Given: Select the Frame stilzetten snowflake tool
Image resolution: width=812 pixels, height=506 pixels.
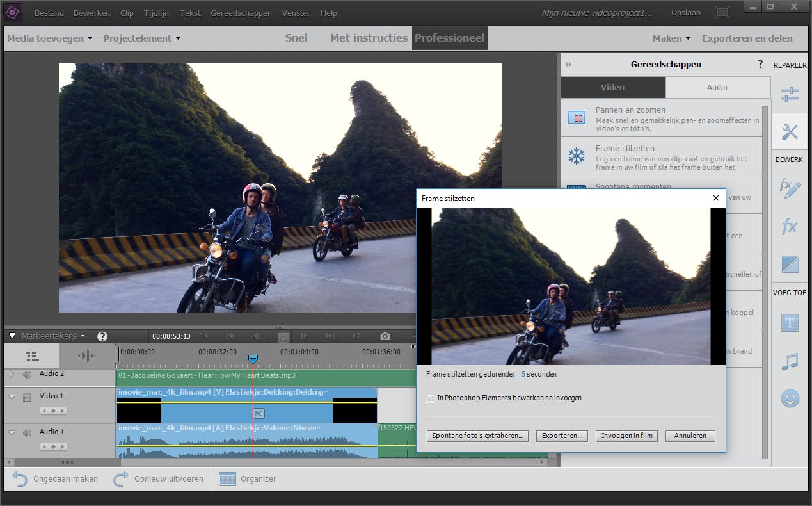Looking at the screenshot, I should click(x=577, y=156).
